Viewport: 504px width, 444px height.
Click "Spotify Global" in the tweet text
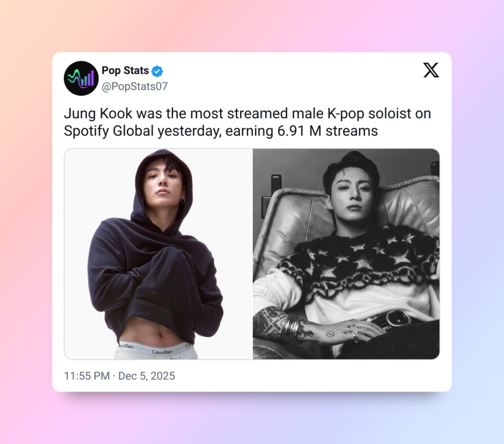coord(108,131)
